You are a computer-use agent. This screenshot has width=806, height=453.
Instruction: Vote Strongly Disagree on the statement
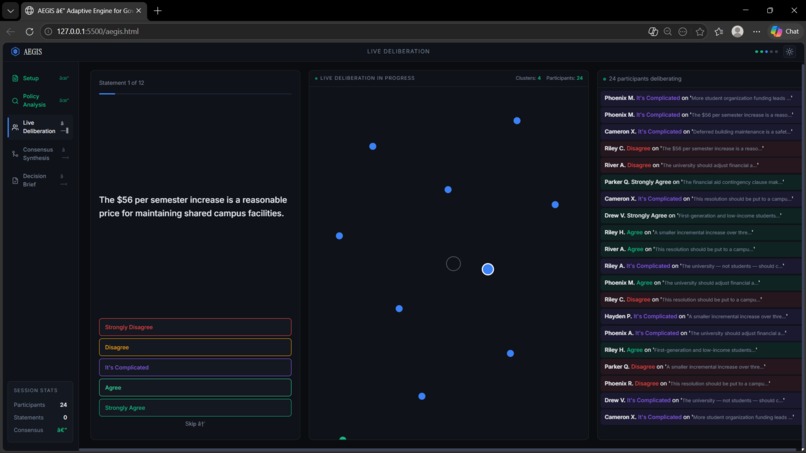point(195,327)
